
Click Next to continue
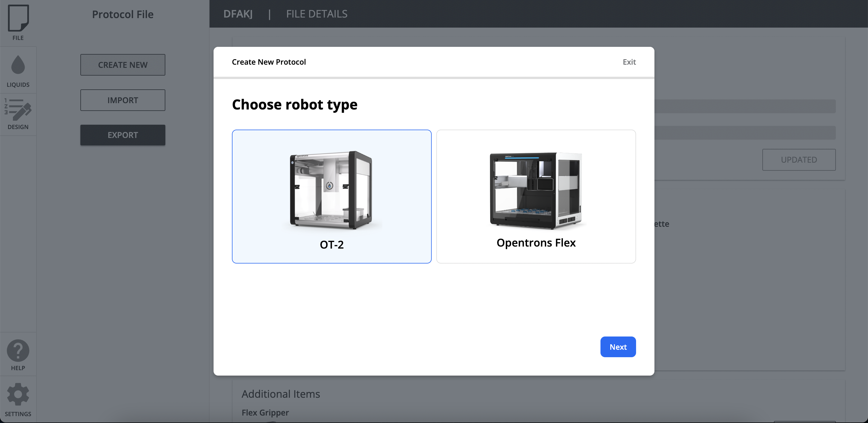(x=618, y=347)
